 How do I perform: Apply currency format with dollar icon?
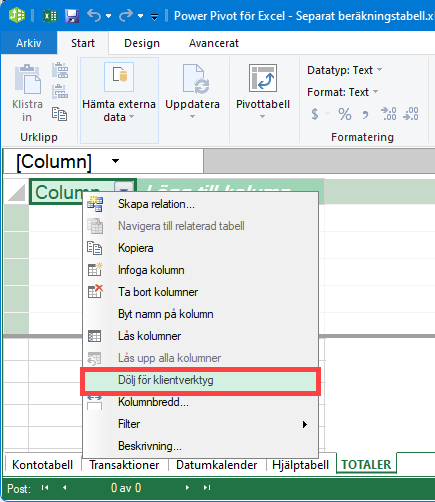(x=315, y=114)
